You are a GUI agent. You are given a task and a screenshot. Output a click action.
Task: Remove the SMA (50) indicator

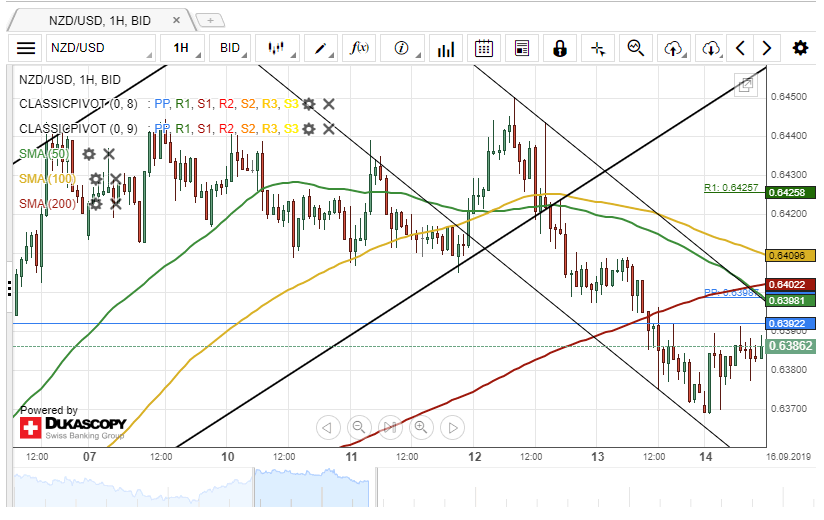tap(109, 154)
